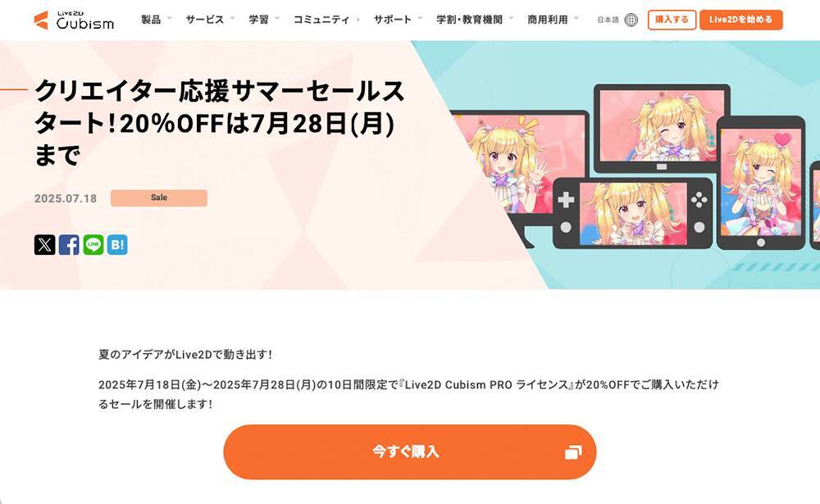Click the external window icon on purchase button
Screen dimensions: 820x504
point(573,452)
